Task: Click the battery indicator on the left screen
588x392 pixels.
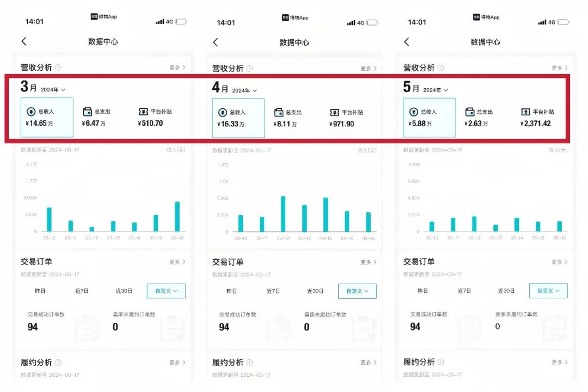Action: (180, 22)
